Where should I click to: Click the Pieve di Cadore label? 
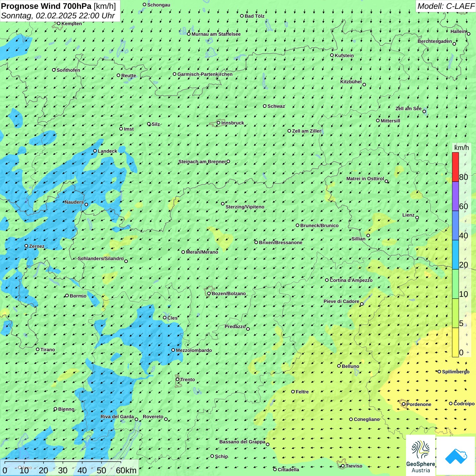tap(341, 301)
